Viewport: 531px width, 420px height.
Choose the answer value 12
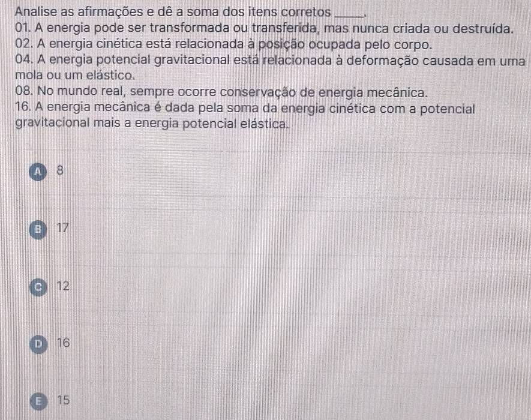[63, 286]
